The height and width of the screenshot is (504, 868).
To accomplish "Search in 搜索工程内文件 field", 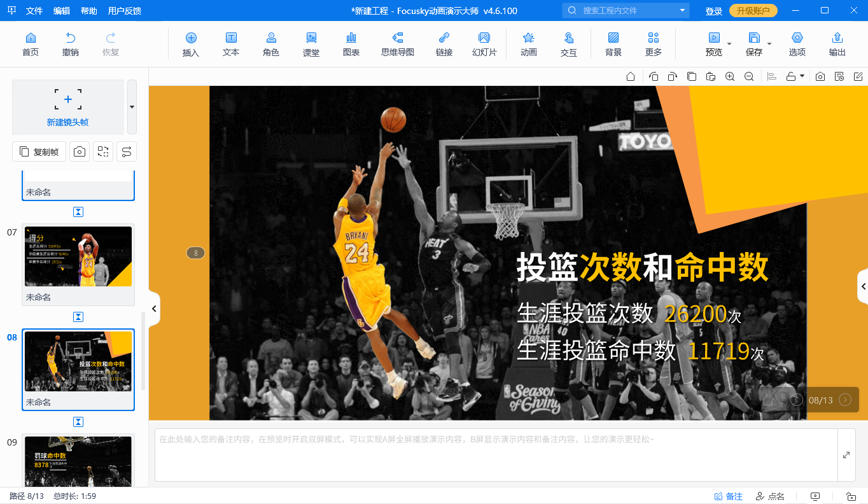I will (x=627, y=10).
